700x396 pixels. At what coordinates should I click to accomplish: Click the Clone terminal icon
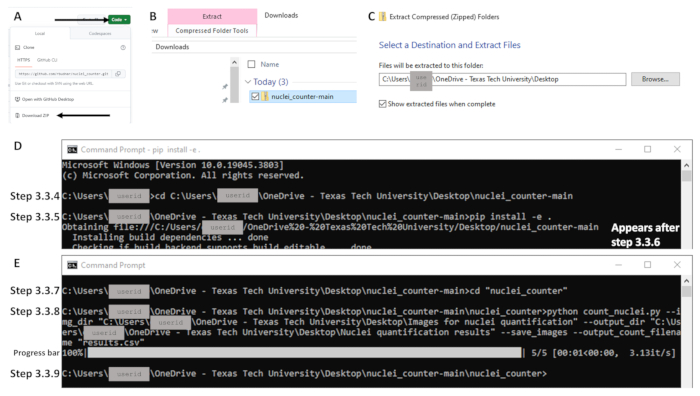pyautogui.click(x=17, y=47)
